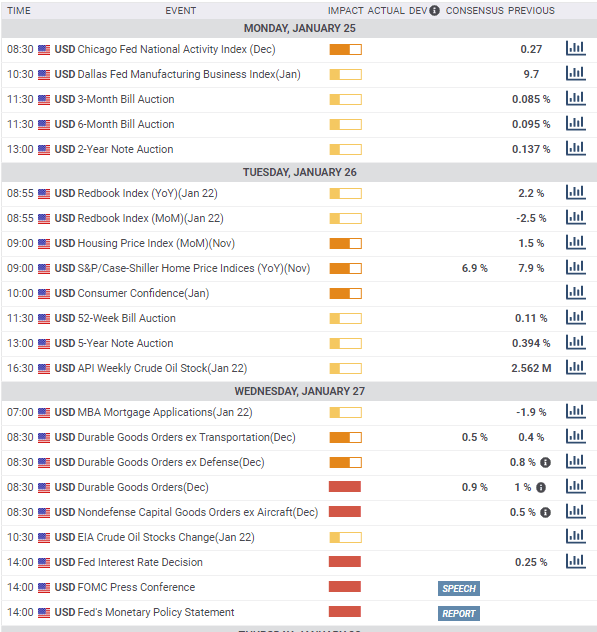The image size is (597, 632).
Task: Open chart for Chicago Fed National Activity Index
Action: [x=576, y=48]
